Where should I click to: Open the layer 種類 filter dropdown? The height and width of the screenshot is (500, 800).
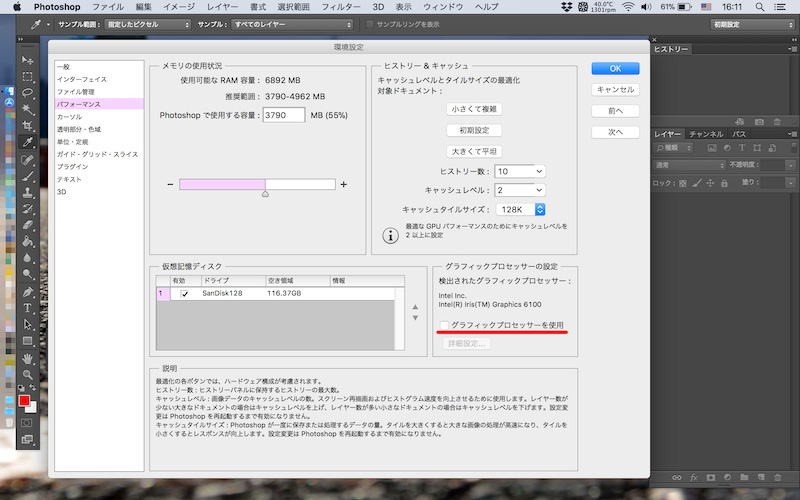(x=673, y=148)
